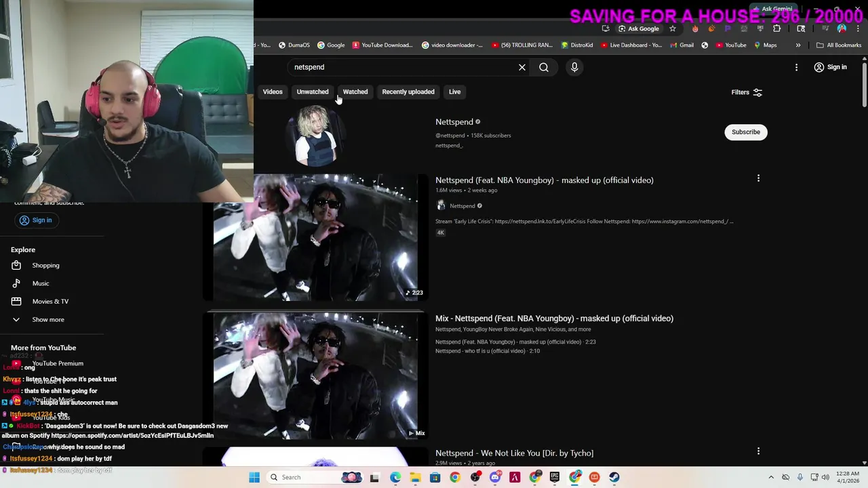
Task: Open Microsoft Store from taskbar
Action: point(435,477)
